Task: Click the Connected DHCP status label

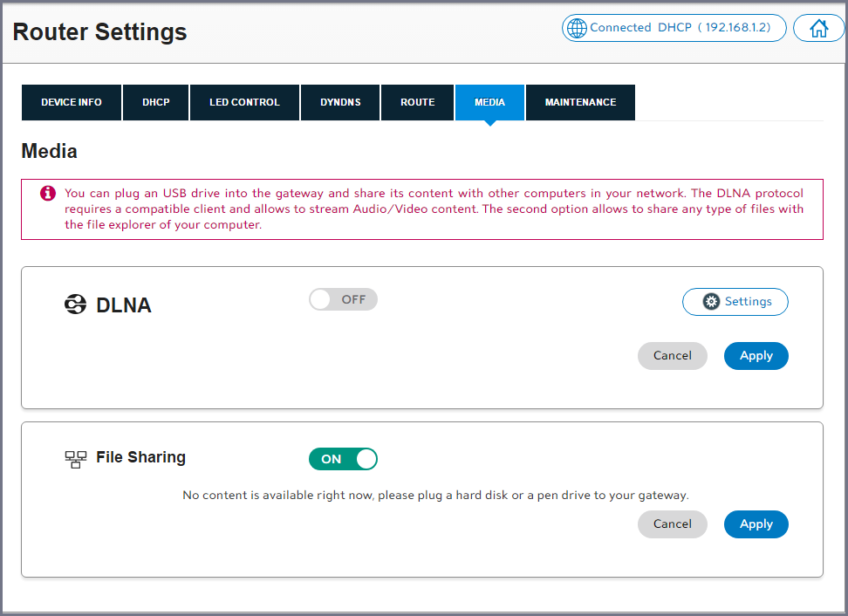Action: [x=680, y=28]
